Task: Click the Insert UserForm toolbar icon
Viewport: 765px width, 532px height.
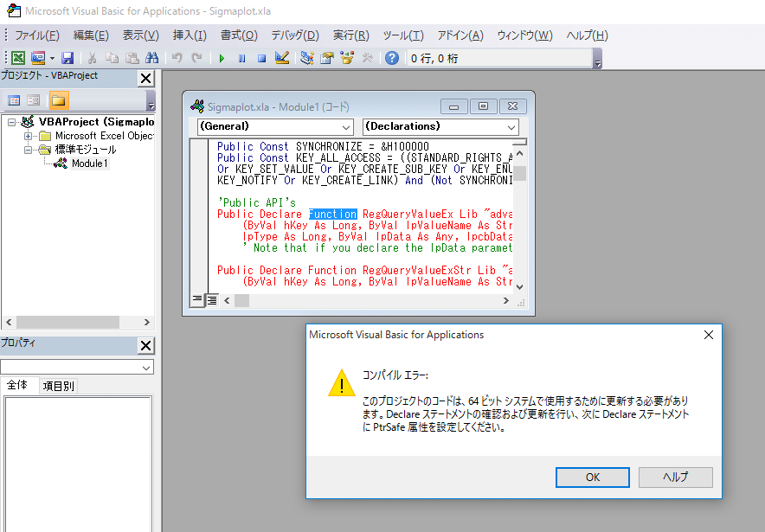Action: pyautogui.click(x=38, y=59)
